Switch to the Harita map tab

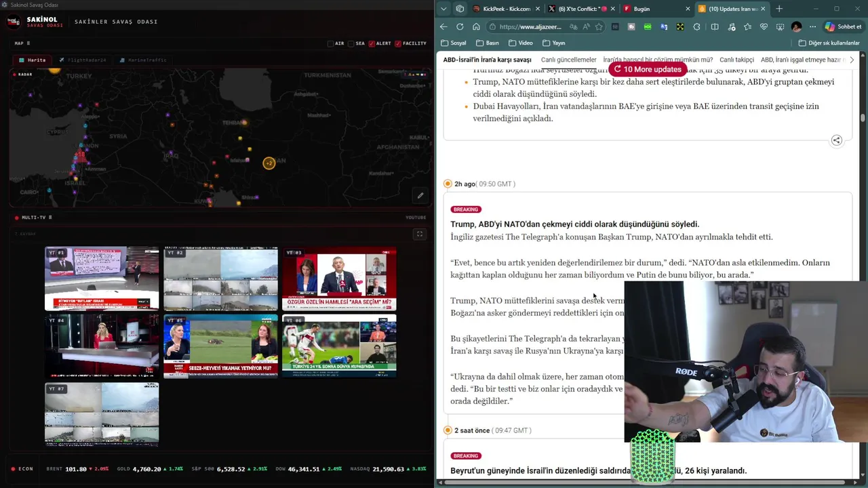[x=32, y=60]
